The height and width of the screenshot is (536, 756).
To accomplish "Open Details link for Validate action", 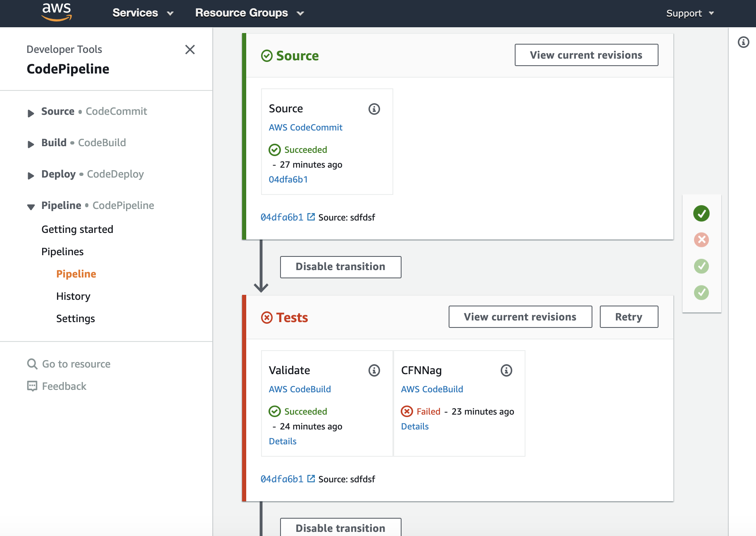I will coord(283,441).
